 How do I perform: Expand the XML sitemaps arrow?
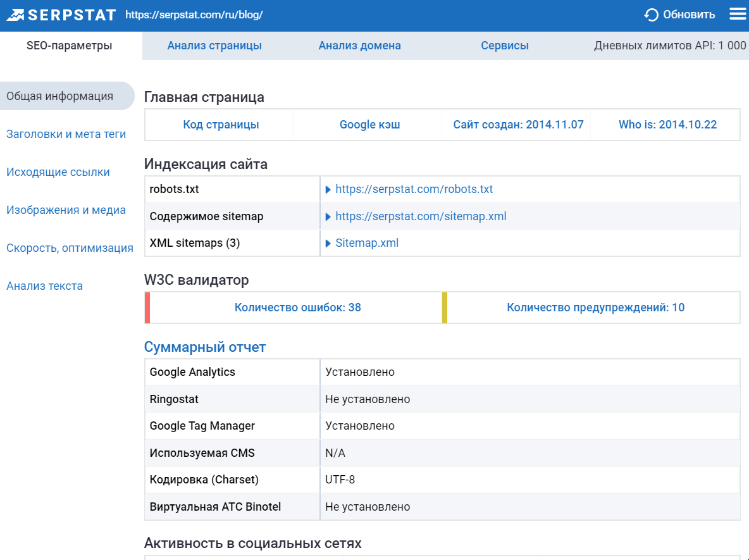[328, 244]
